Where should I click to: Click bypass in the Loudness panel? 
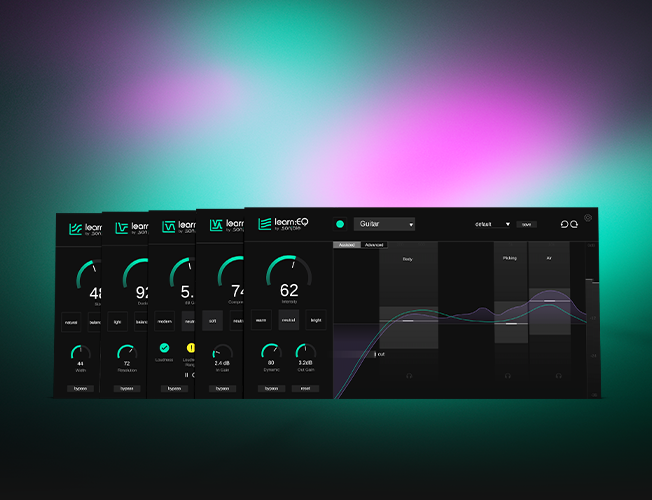(x=174, y=389)
